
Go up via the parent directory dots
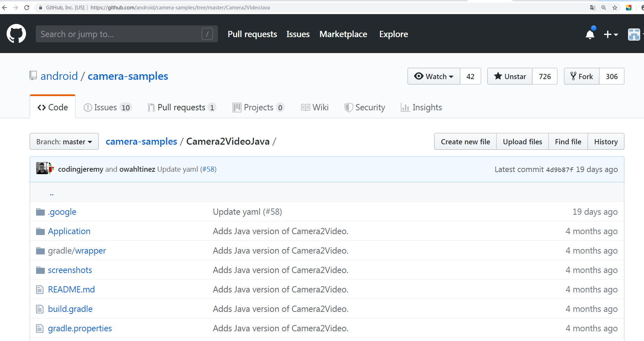coord(52,194)
